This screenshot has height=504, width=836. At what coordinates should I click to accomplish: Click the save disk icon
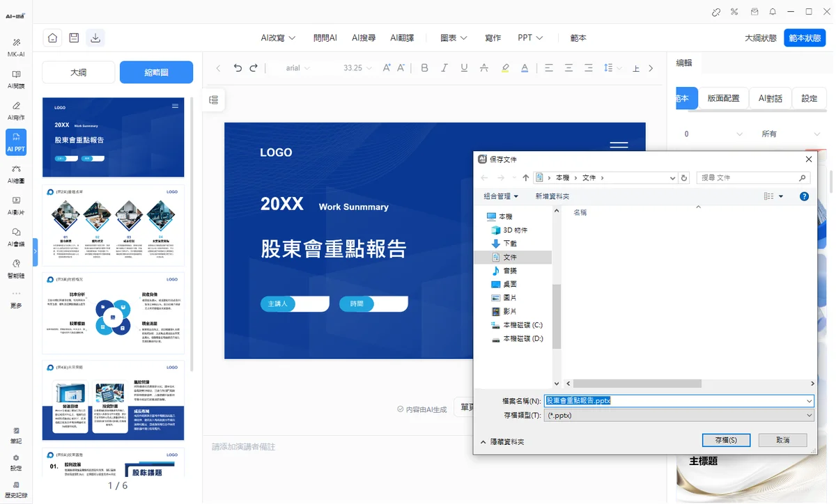[74, 38]
